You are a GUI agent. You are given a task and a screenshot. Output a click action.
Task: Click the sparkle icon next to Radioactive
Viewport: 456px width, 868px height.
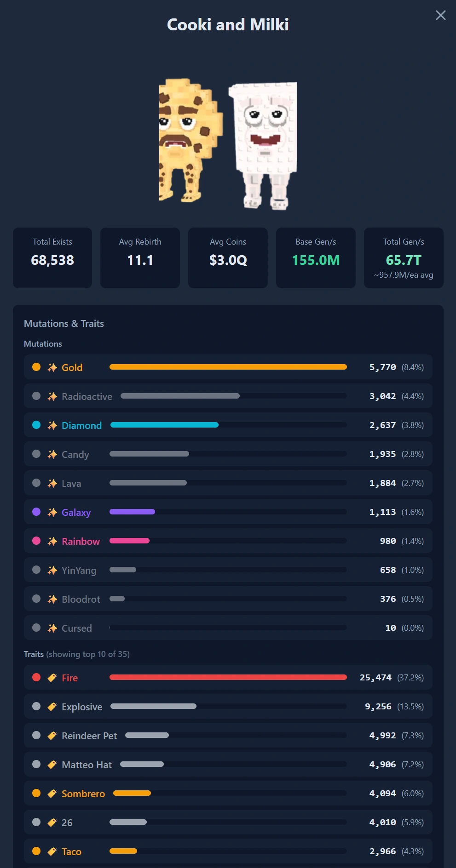[52, 396]
